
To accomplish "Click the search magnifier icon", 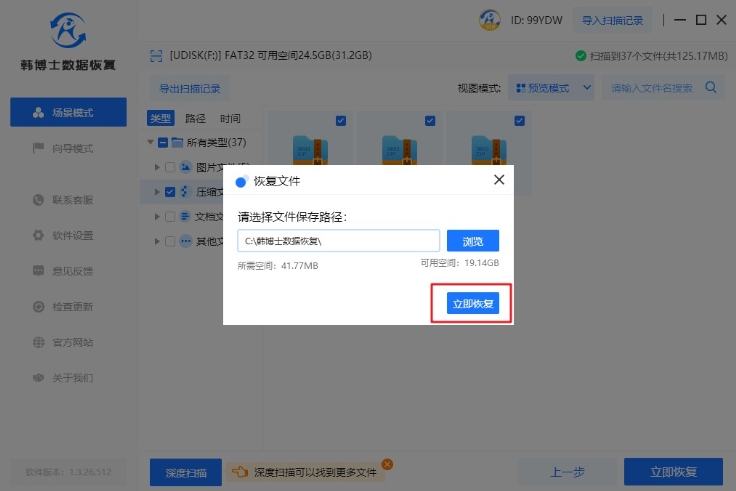I will [x=712, y=88].
